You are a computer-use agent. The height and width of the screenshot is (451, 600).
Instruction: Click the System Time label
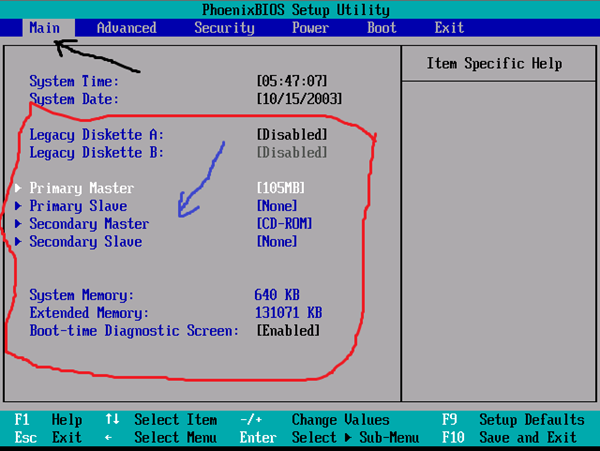point(74,81)
